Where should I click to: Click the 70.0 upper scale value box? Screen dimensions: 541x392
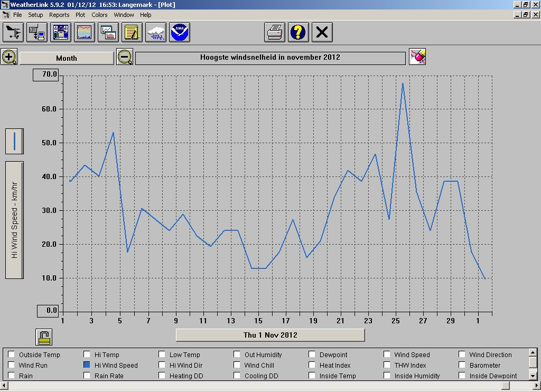click(x=46, y=75)
